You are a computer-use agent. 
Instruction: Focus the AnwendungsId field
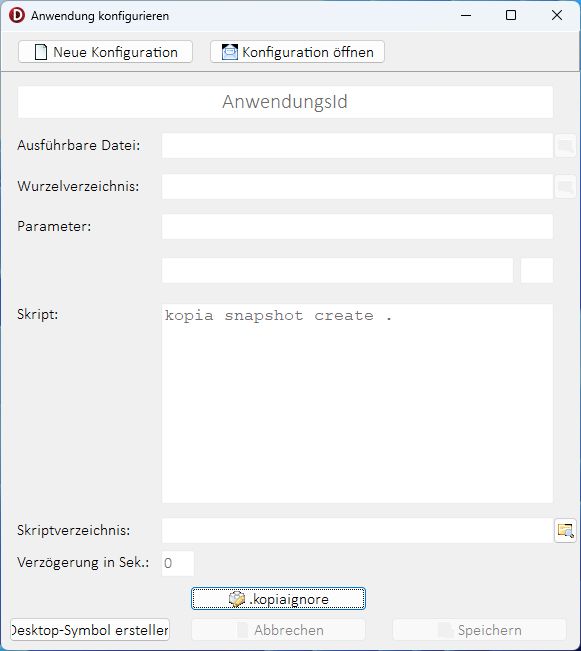click(x=285, y=102)
